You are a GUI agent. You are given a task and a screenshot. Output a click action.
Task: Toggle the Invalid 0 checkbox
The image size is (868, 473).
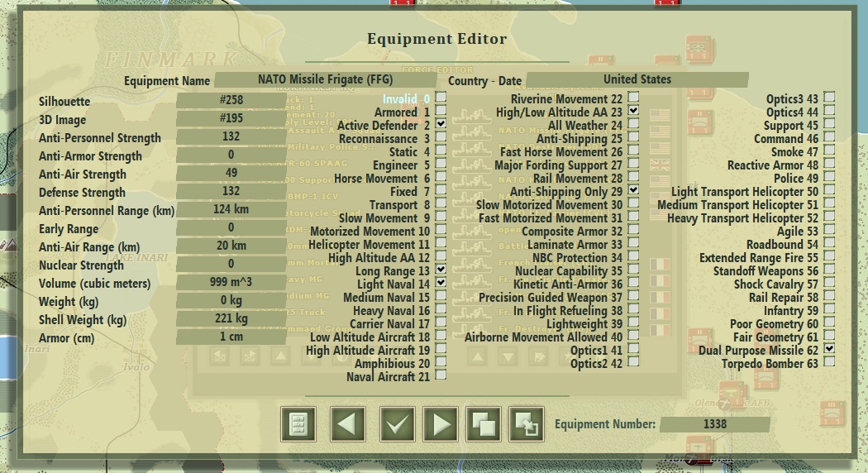point(441,97)
